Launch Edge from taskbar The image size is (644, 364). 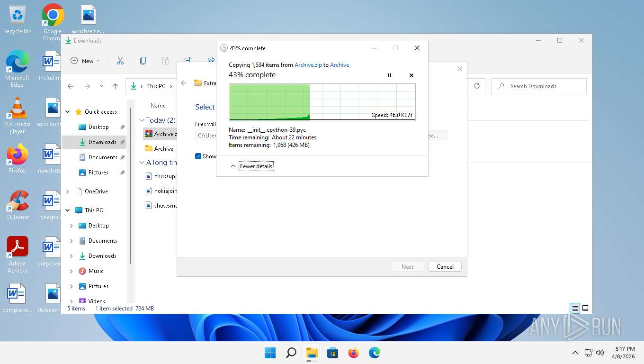click(x=374, y=353)
